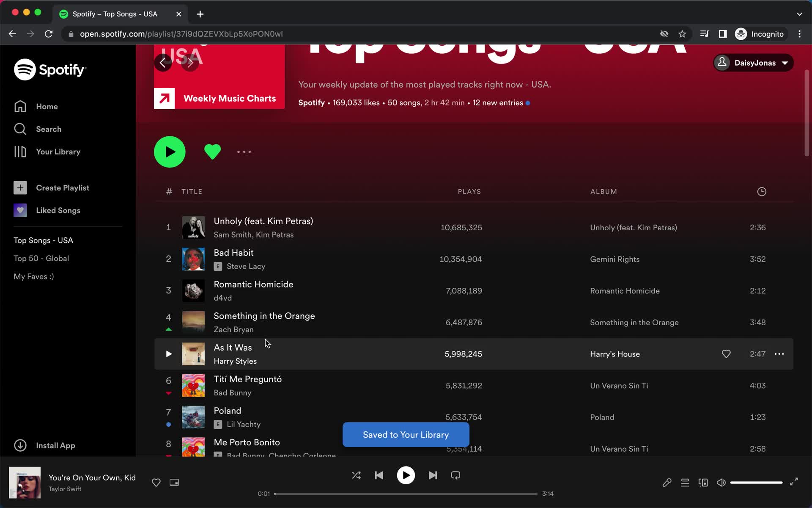
Task: Enter full screen player mode
Action: pyautogui.click(x=794, y=481)
